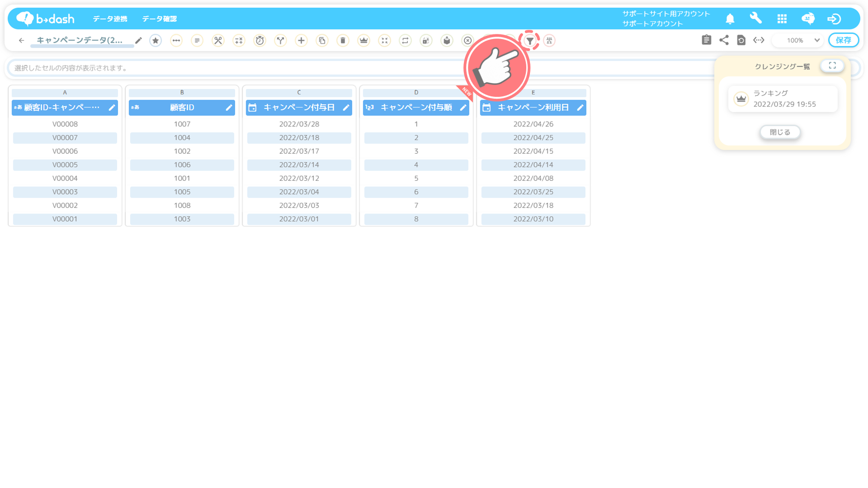Select cell 2022/04/26
This screenshot has width=868, height=488.
(x=533, y=124)
